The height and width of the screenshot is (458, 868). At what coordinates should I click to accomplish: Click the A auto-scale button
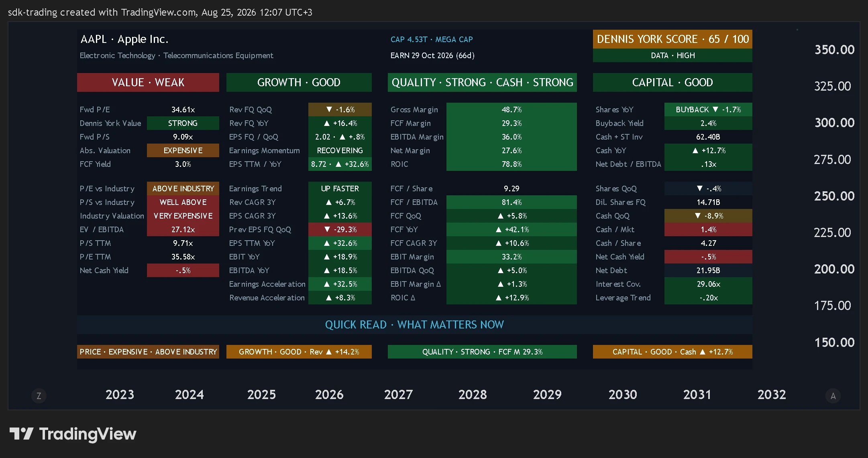[x=833, y=396]
